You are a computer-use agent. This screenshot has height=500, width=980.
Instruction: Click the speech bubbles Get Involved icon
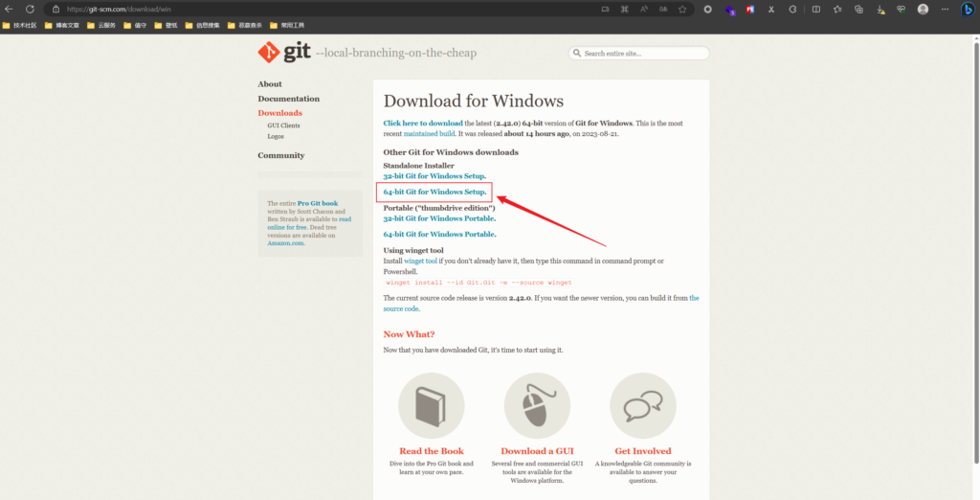[643, 405]
